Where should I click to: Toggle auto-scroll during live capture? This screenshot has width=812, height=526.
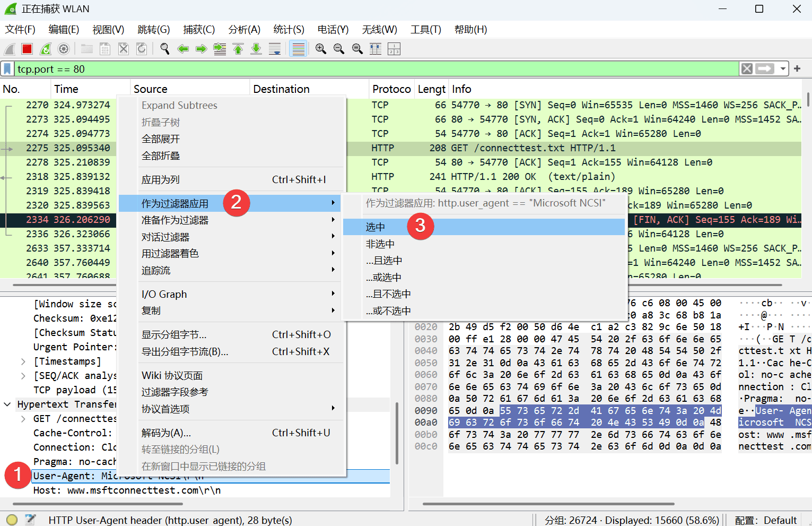(x=275, y=49)
